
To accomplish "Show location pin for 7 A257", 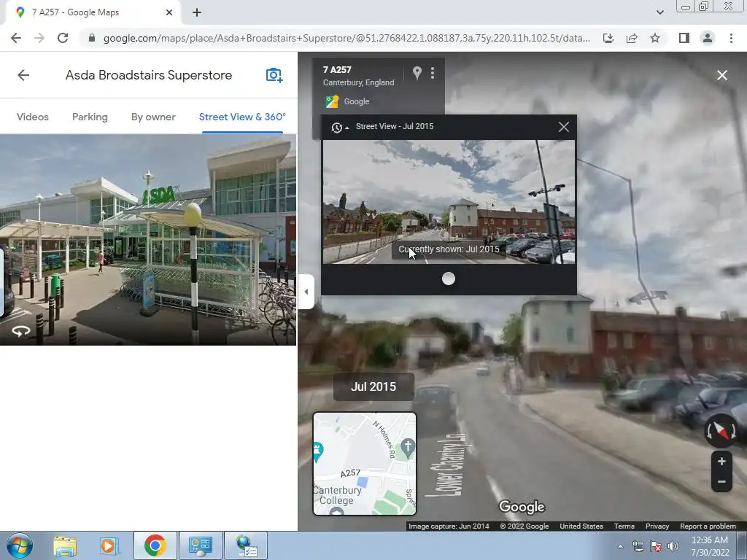I will [x=417, y=73].
